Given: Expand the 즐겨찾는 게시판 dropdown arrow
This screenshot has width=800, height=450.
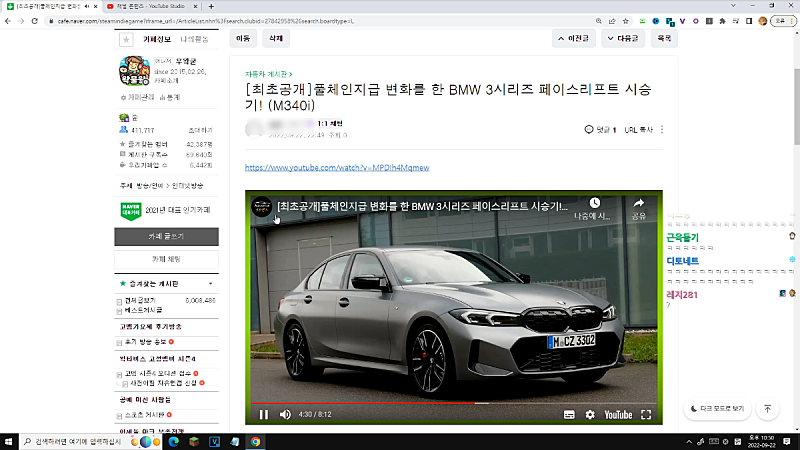Looking at the screenshot, I should pyautogui.click(x=211, y=284).
